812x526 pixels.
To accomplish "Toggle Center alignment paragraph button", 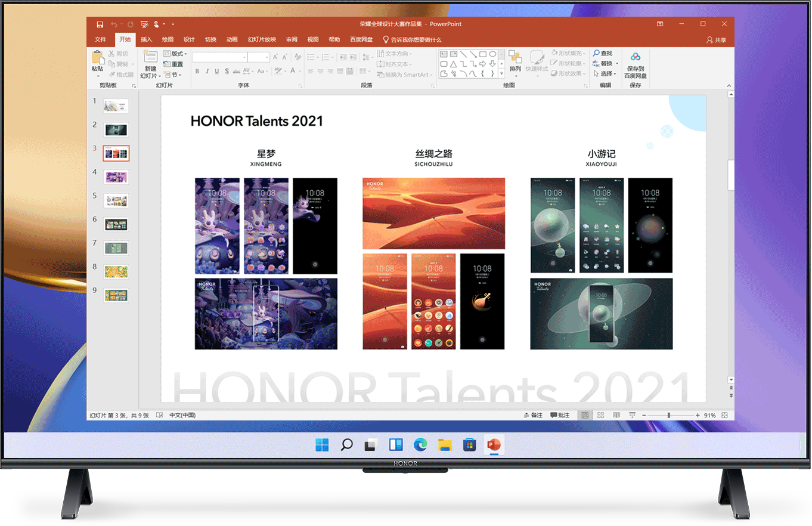I will (321, 71).
